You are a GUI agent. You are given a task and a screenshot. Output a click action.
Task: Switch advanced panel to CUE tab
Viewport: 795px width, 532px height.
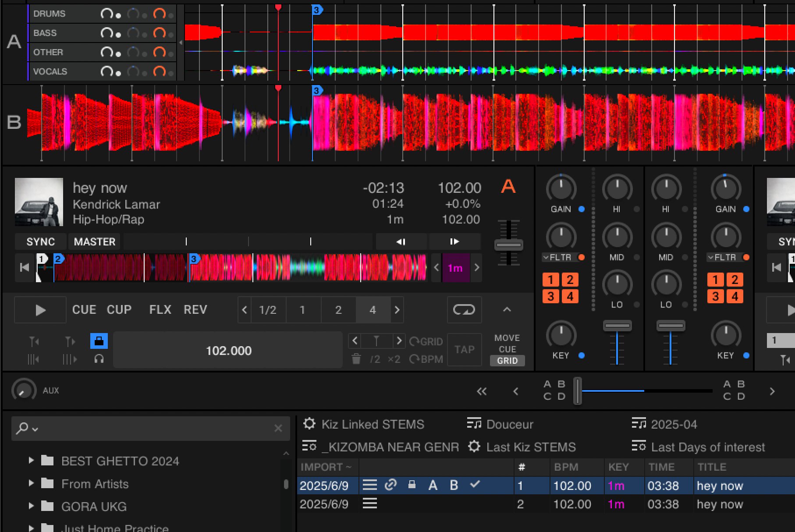507,349
